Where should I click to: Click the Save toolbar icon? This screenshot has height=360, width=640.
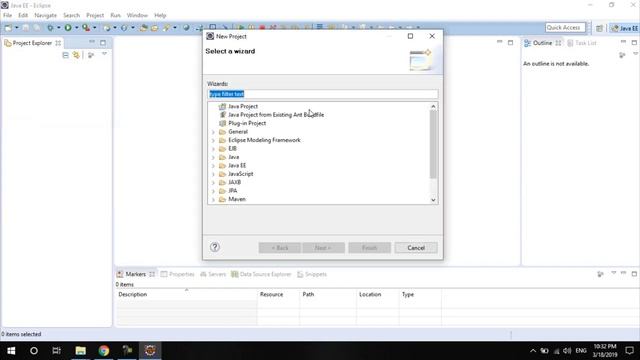(26, 28)
